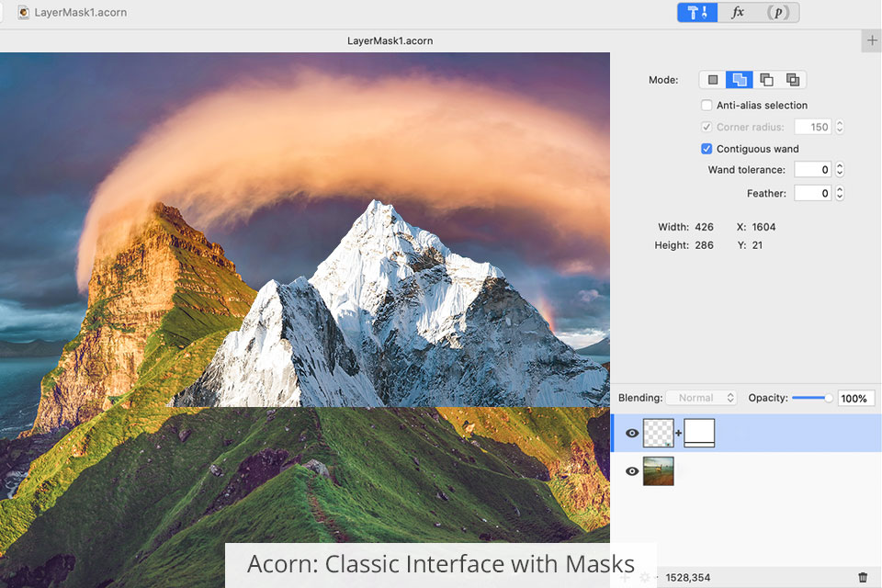The height and width of the screenshot is (588, 882).
Task: Choose the new selection mode icon
Action: (713, 80)
